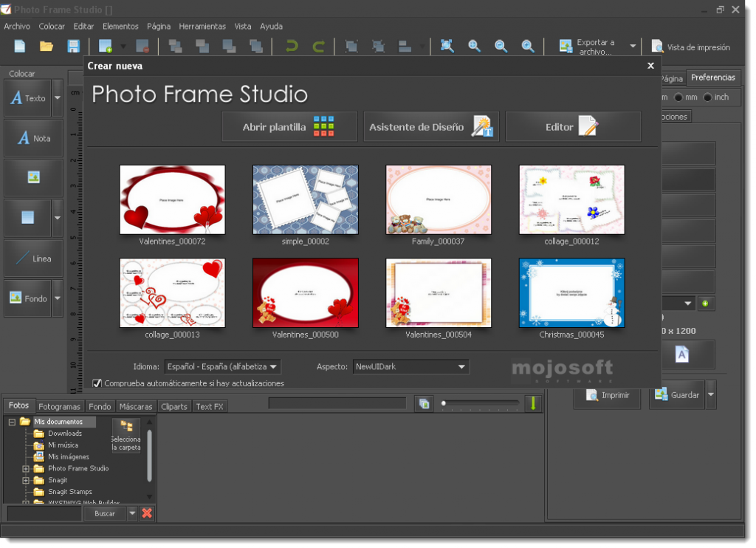Click the red X clear search icon
The height and width of the screenshot is (548, 756).
(x=147, y=513)
